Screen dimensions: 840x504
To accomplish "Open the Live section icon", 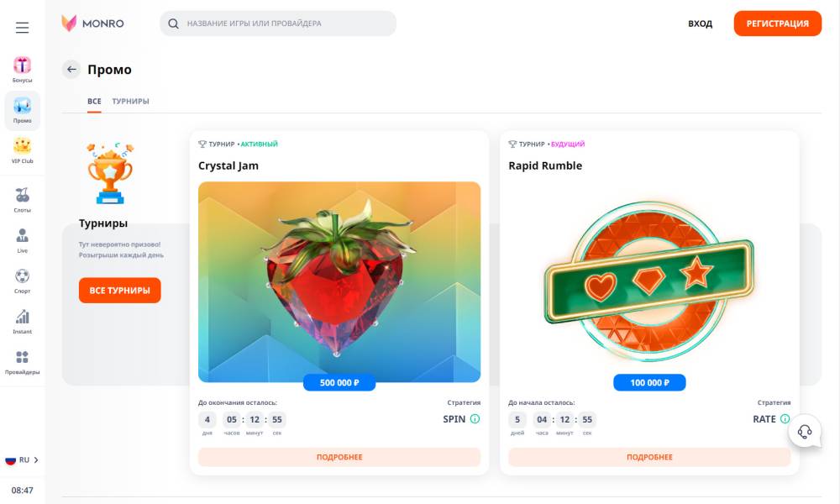I will [x=23, y=236].
